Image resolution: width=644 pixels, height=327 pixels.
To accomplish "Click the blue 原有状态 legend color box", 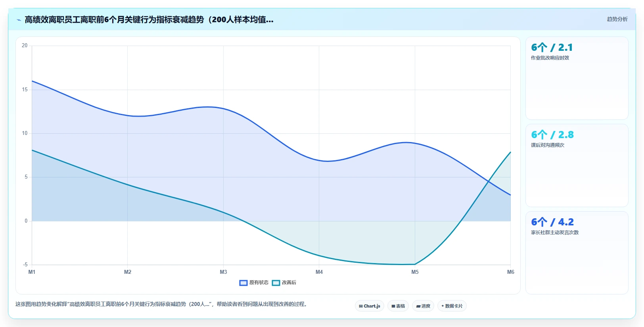I will [243, 283].
